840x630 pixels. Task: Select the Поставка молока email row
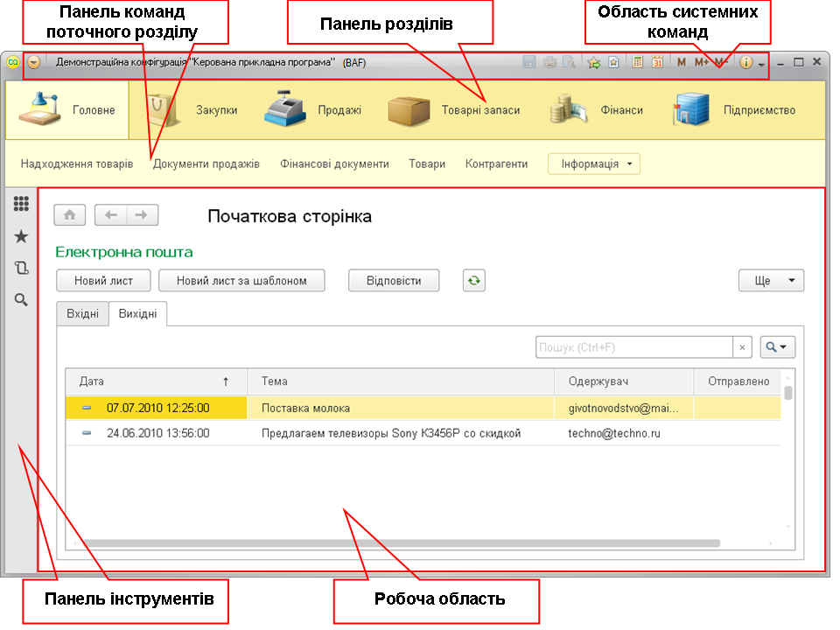coord(423,409)
